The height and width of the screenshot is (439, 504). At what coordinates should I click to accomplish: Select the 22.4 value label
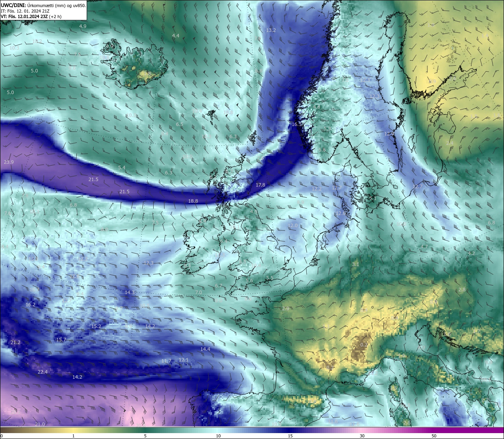point(43,372)
